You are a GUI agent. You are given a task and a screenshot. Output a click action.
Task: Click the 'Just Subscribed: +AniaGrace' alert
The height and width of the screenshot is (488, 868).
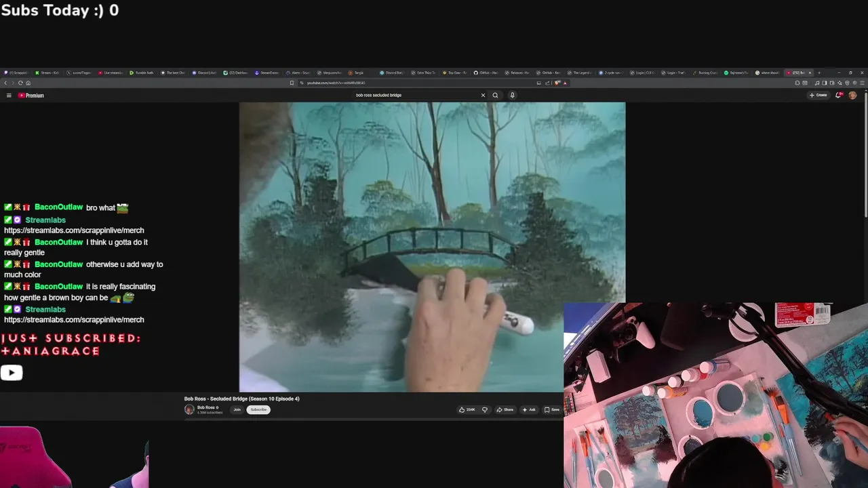71,344
